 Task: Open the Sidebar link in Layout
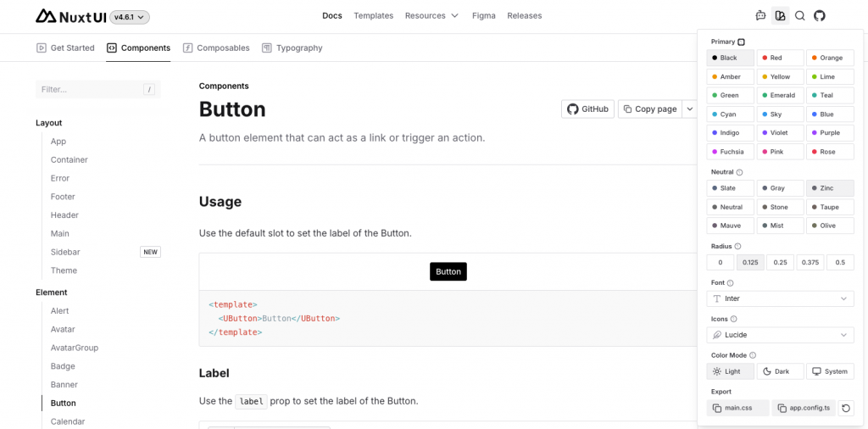pos(65,252)
